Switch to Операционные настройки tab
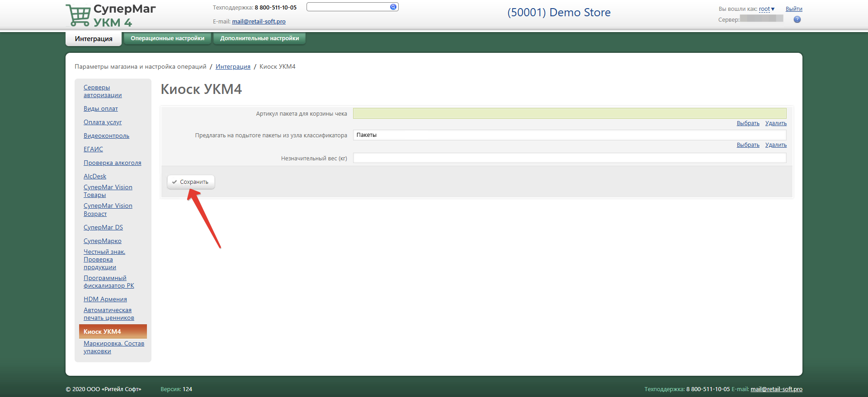The width and height of the screenshot is (868, 397). [x=167, y=38]
